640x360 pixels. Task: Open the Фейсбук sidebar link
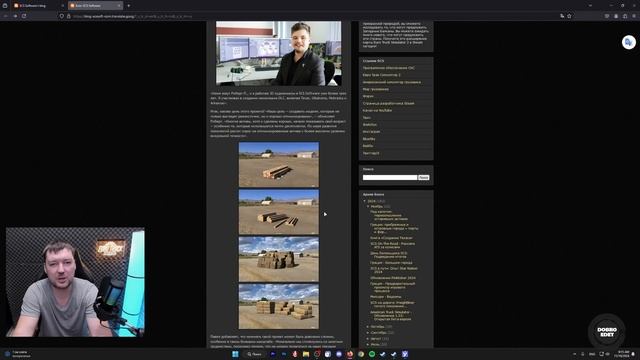click(x=370, y=124)
